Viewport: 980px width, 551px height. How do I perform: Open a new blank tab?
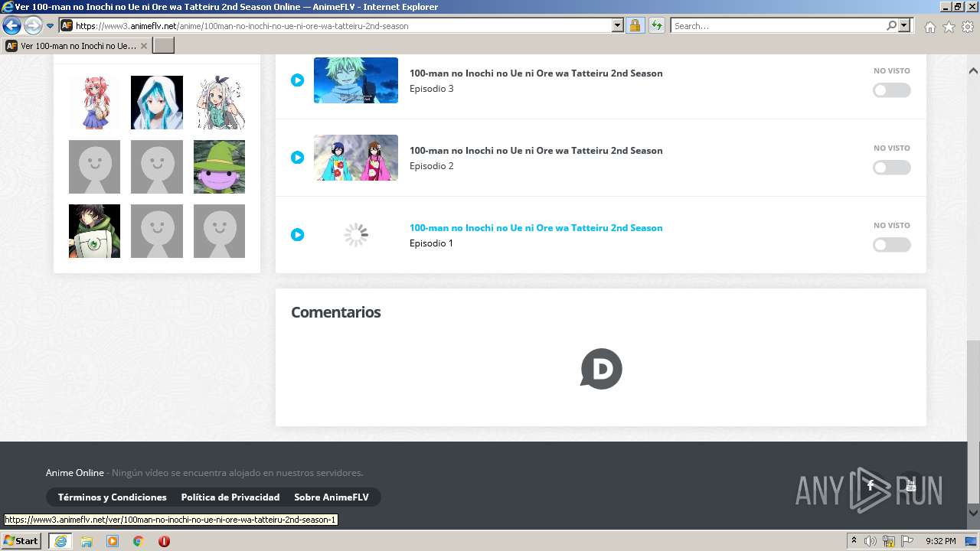point(164,46)
